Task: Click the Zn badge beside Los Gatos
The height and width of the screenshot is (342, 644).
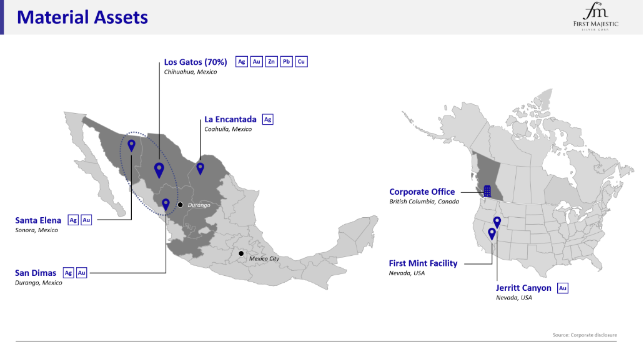Action: coord(271,62)
